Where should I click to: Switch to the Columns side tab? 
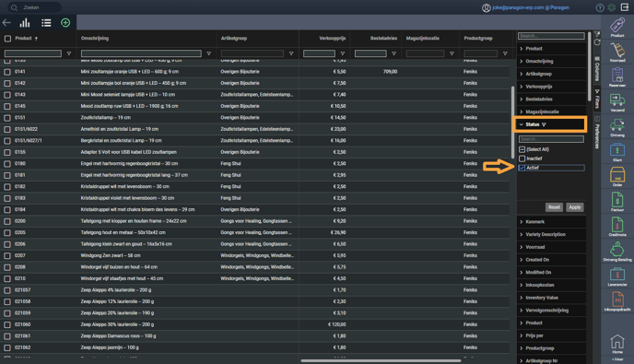click(x=597, y=69)
